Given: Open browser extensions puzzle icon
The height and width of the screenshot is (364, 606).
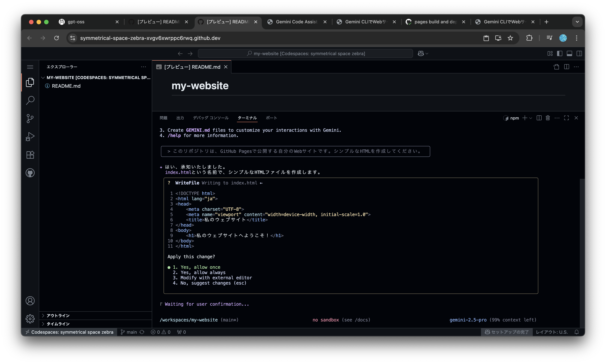Looking at the screenshot, I should tap(529, 38).
